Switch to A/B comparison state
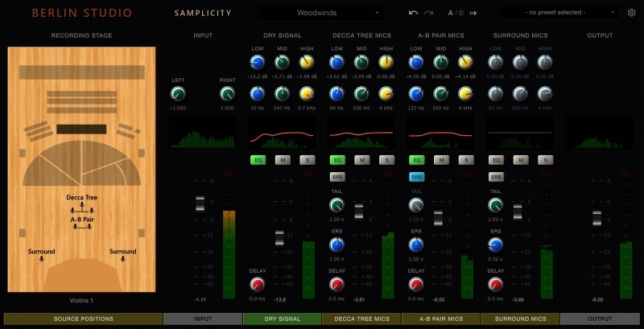Screen dimensions: 644x329 (456, 13)
